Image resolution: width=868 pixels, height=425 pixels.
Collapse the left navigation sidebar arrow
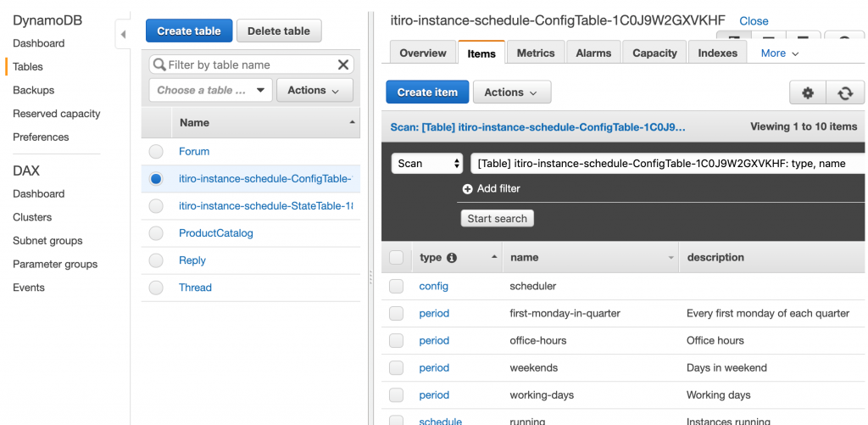pyautogui.click(x=123, y=35)
